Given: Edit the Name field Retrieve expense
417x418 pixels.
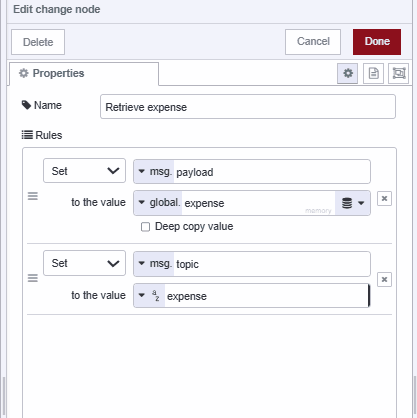Looking at the screenshot, I should 248,107.
